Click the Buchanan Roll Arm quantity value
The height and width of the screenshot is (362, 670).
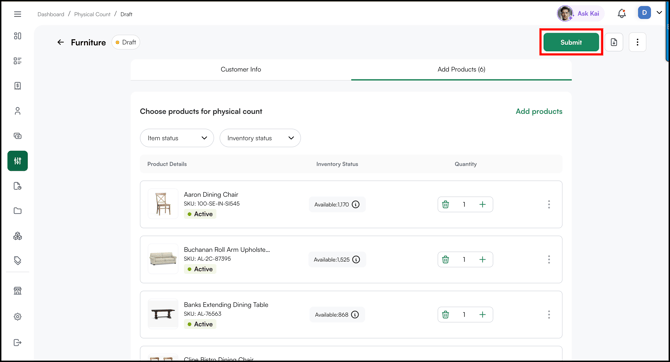point(464,259)
